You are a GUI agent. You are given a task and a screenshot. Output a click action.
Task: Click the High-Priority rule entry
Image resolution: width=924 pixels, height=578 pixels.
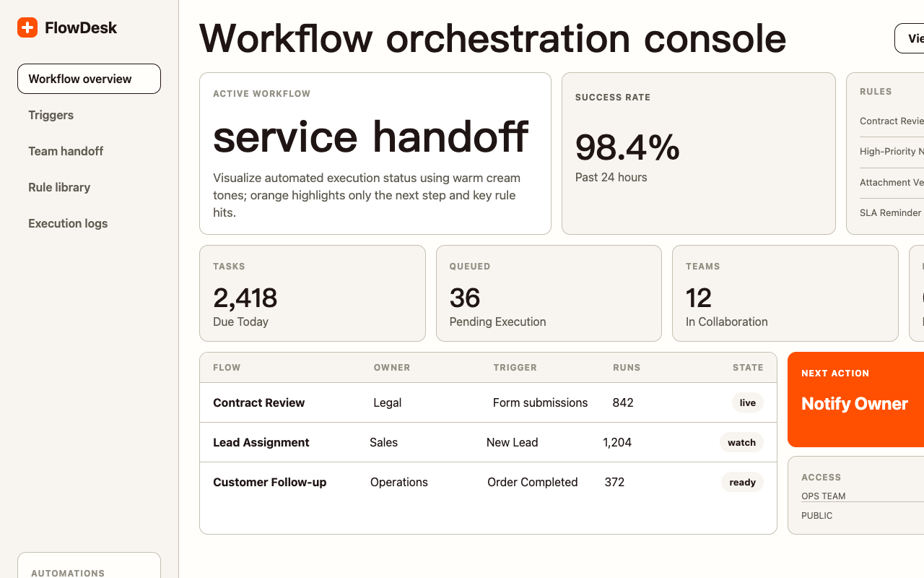tap(892, 152)
